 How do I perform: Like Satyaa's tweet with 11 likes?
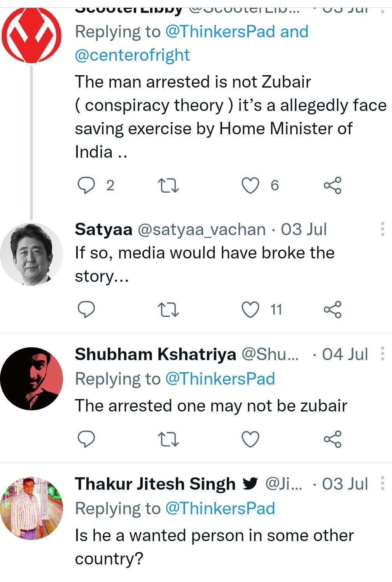pyautogui.click(x=250, y=309)
